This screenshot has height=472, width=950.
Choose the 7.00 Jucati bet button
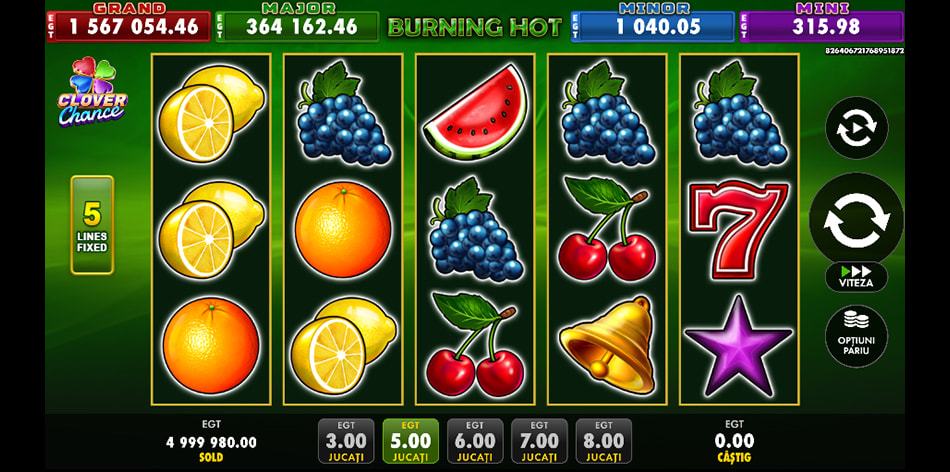[x=539, y=441]
